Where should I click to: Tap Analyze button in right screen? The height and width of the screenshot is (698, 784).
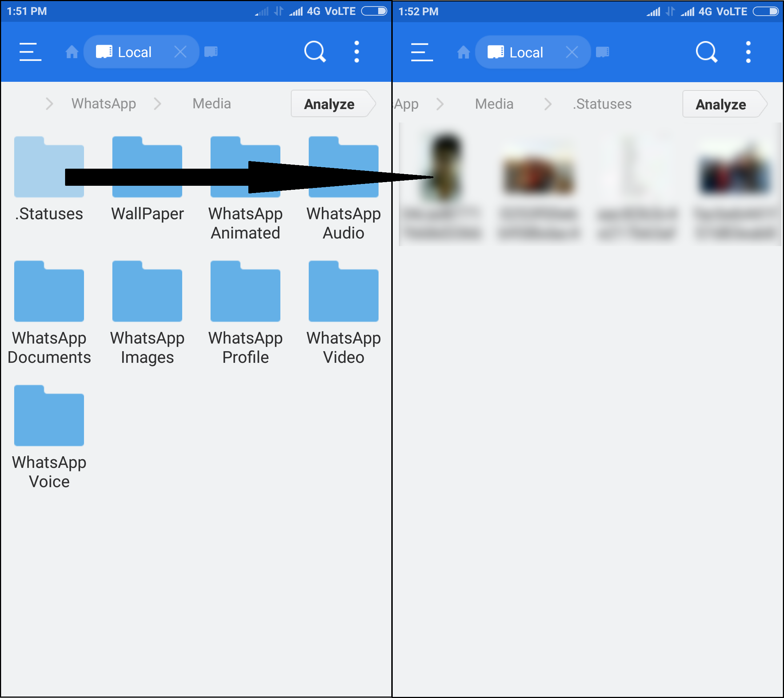click(x=725, y=104)
